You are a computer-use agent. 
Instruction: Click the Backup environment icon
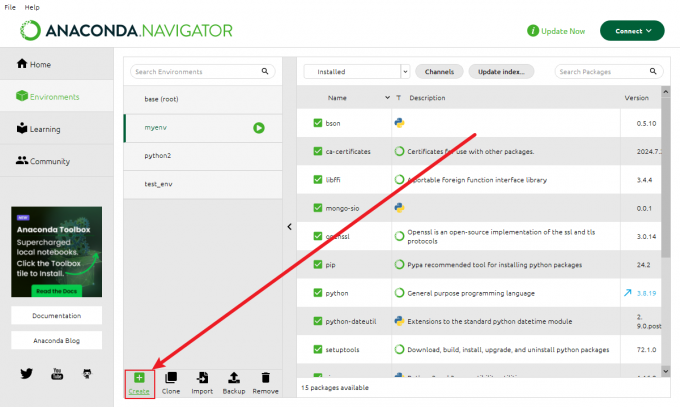click(x=234, y=377)
